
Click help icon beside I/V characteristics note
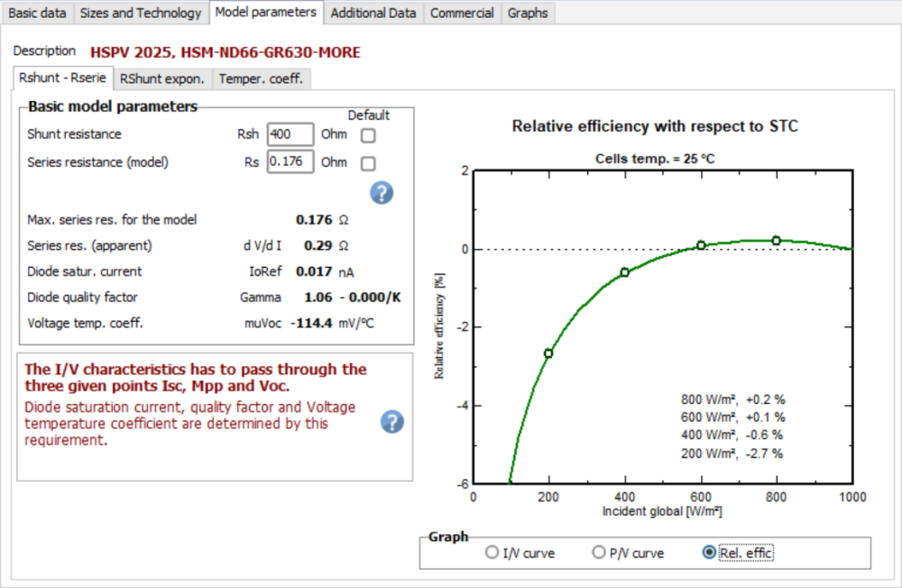(391, 422)
